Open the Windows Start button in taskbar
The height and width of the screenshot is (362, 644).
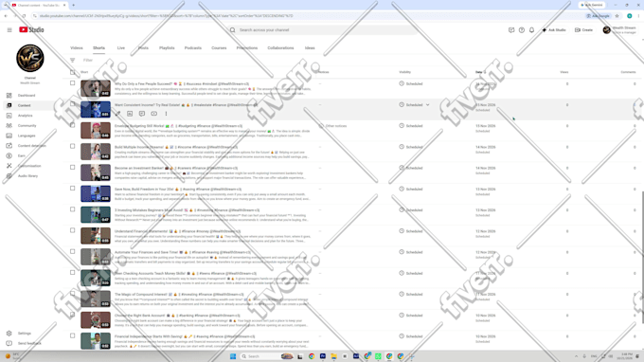233,356
